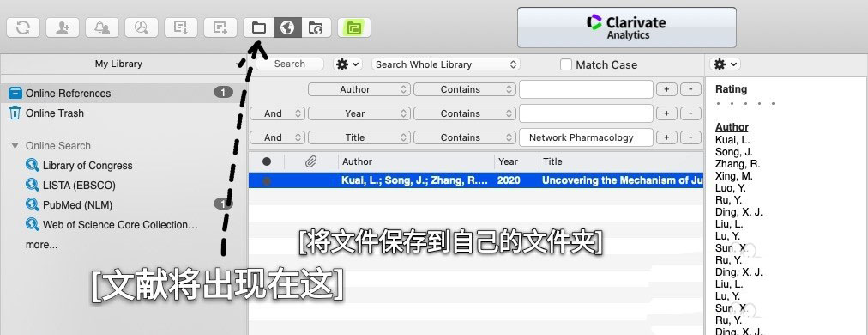Collapse the Online Search group

(15, 146)
